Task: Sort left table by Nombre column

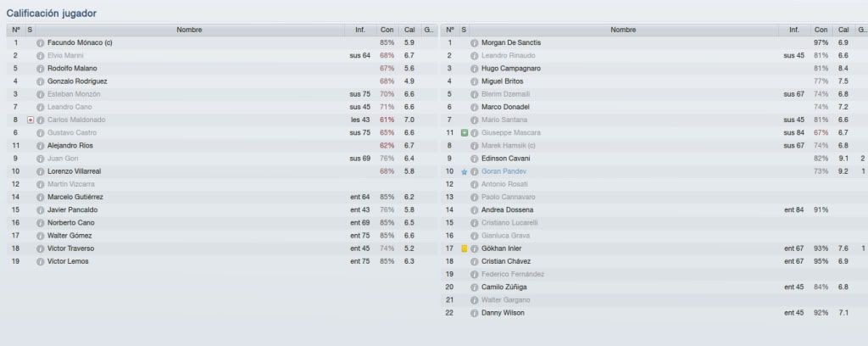Action: [x=189, y=30]
